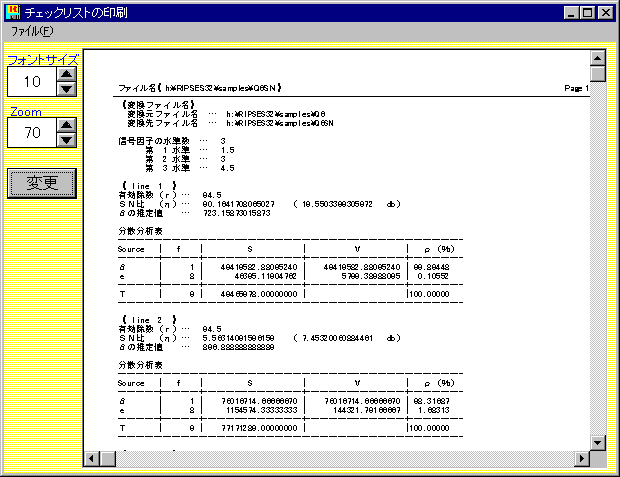Increase Zoom value with up arrow
The width and height of the screenshot is (620, 477).
pos(66,125)
